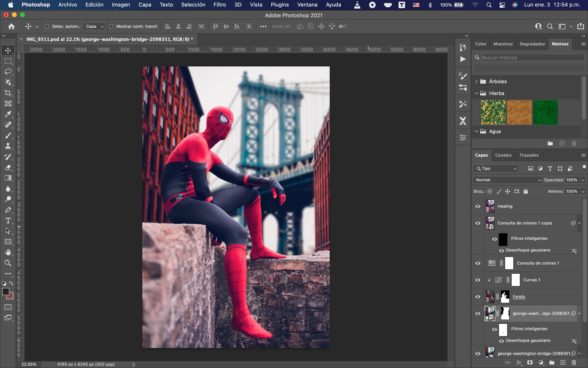Collapse smart filters of Consulta de colores 1 copia
The width and height of the screenshot is (588, 368).
pyautogui.click(x=579, y=223)
